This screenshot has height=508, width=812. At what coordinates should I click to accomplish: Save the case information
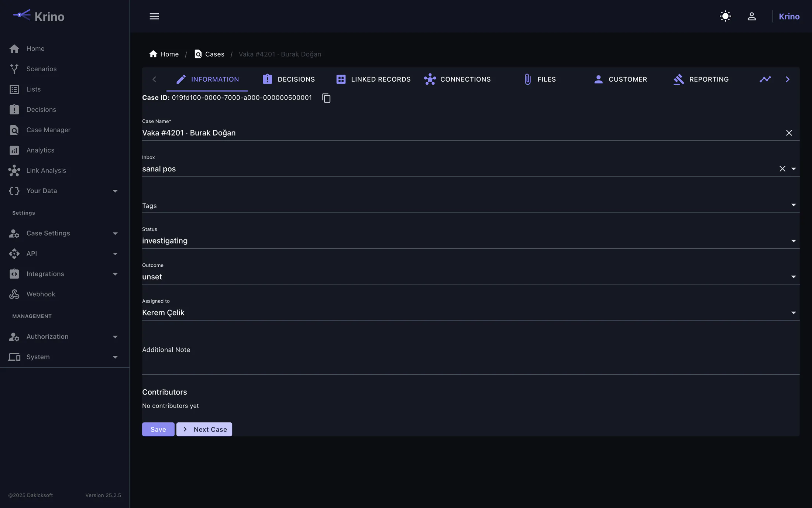[158, 429]
